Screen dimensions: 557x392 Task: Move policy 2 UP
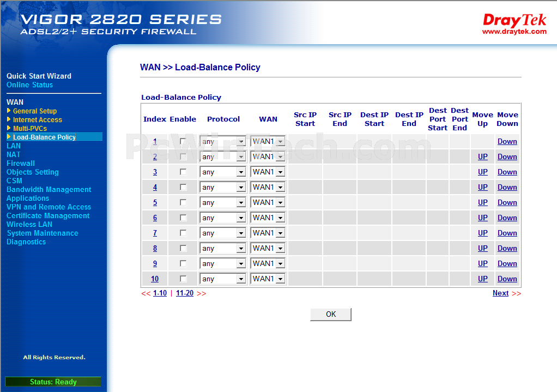(x=482, y=156)
